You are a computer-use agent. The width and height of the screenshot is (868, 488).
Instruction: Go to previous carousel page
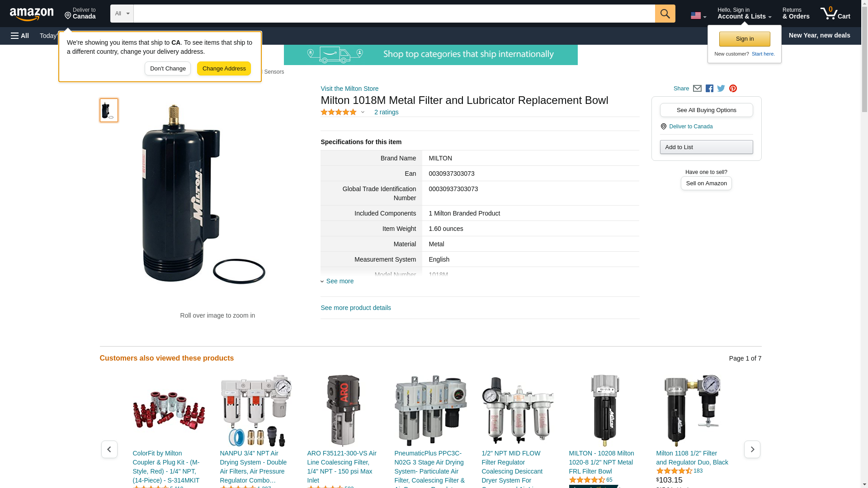point(109,449)
